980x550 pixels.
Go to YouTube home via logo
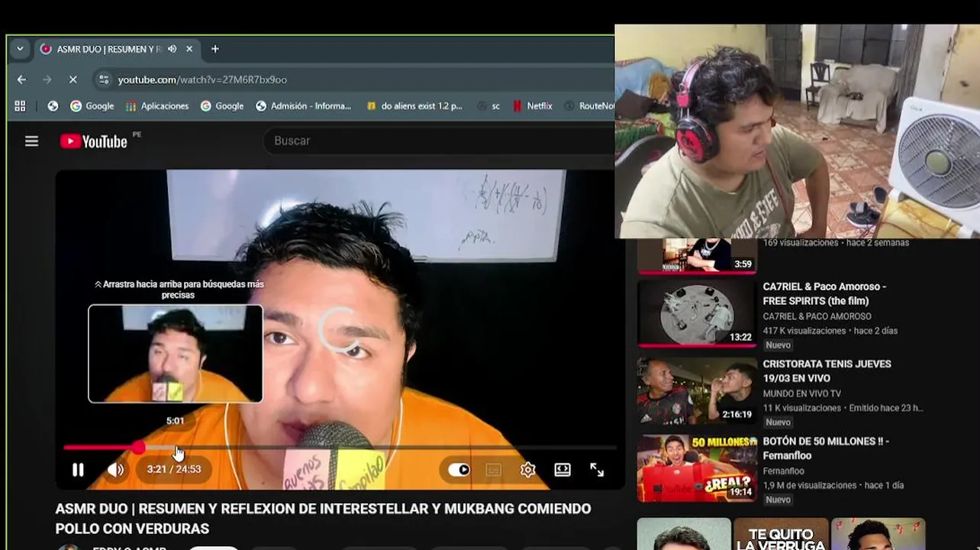94,141
